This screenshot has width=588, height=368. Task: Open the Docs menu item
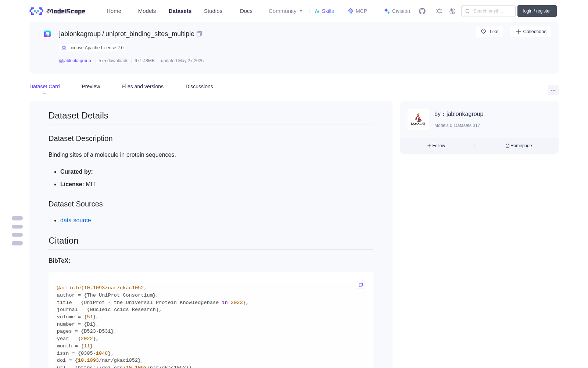pyautogui.click(x=246, y=11)
